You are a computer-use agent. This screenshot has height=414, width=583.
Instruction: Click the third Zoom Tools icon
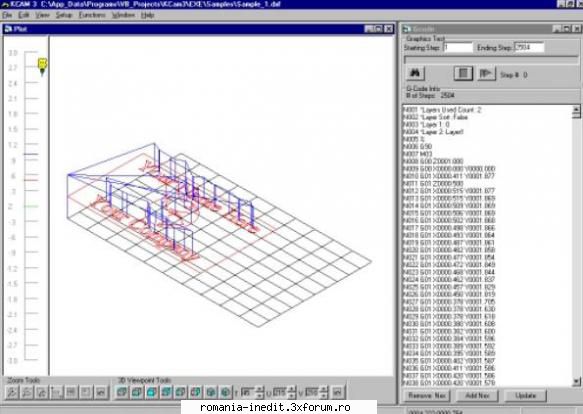pyautogui.click(x=42, y=392)
